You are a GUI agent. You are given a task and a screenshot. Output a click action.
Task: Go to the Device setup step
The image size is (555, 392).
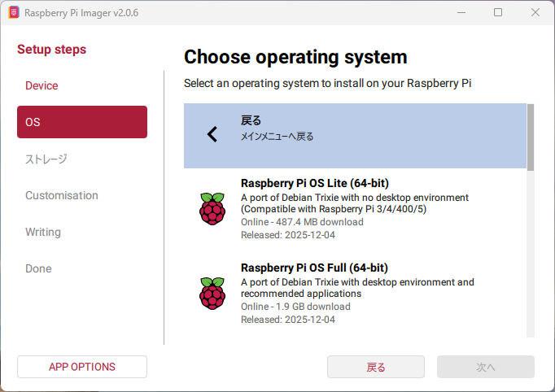pos(42,85)
